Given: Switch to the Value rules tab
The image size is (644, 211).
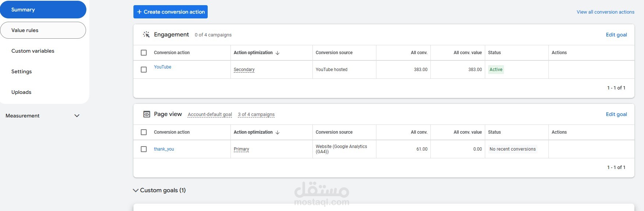Looking at the screenshot, I should (x=43, y=30).
